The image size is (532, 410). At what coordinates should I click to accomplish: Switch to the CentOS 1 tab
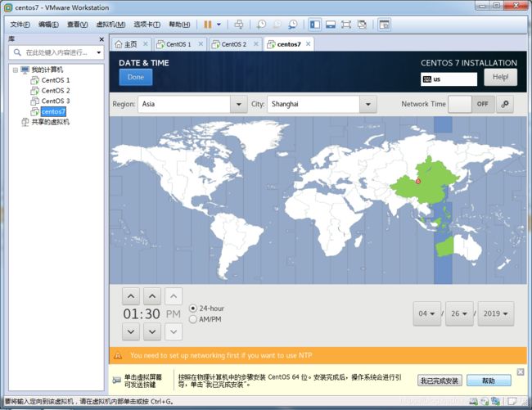(174, 44)
